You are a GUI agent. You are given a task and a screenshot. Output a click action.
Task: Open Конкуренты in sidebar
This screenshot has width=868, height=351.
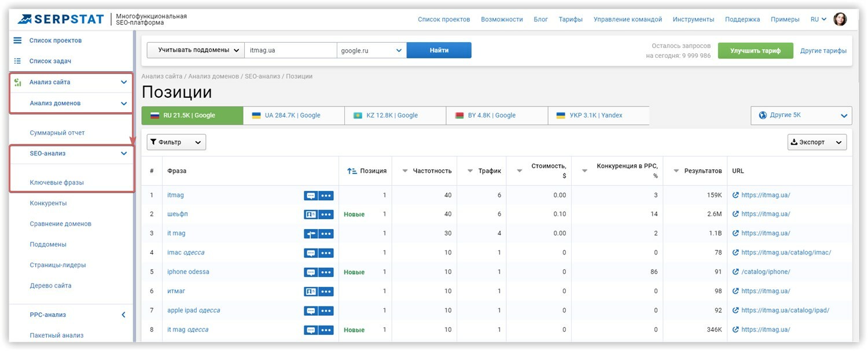pyautogui.click(x=48, y=204)
